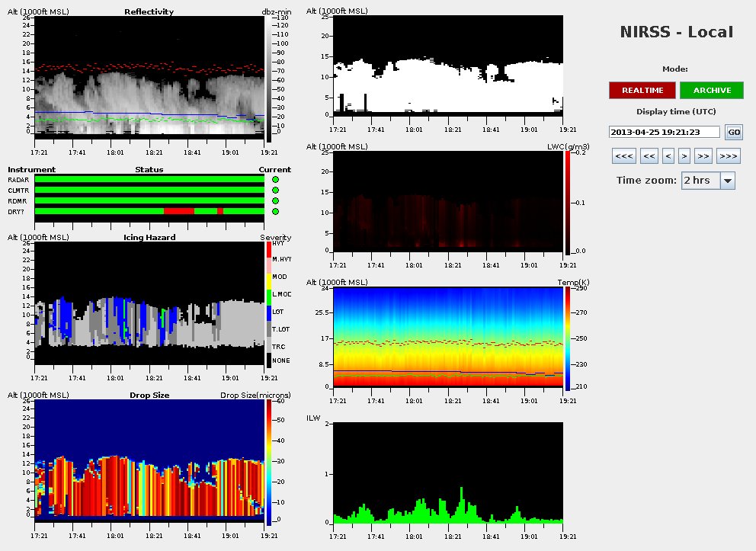Step back using the << button
The height and width of the screenshot is (551, 756).
pos(649,157)
